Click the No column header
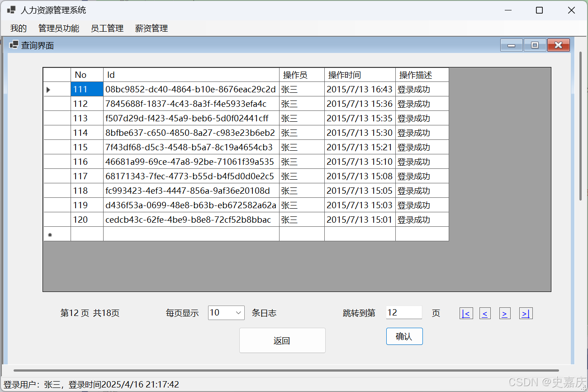The height and width of the screenshot is (392, 588). pyautogui.click(x=87, y=75)
